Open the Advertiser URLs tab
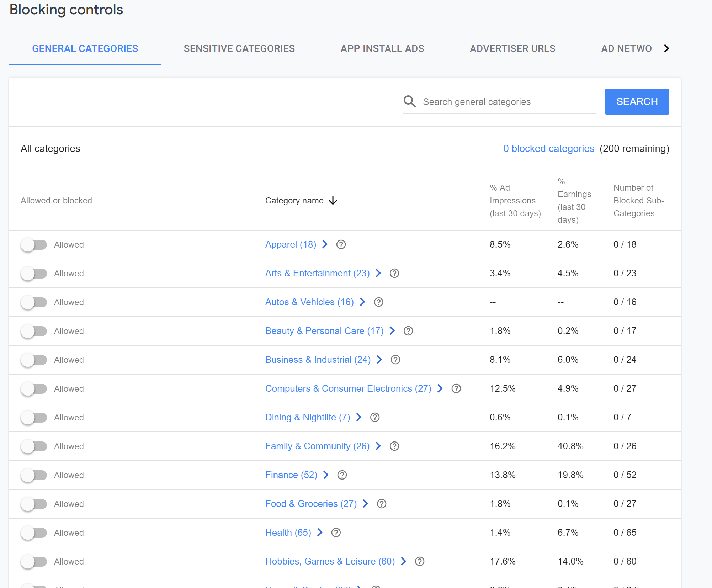This screenshot has height=588, width=712. (512, 48)
